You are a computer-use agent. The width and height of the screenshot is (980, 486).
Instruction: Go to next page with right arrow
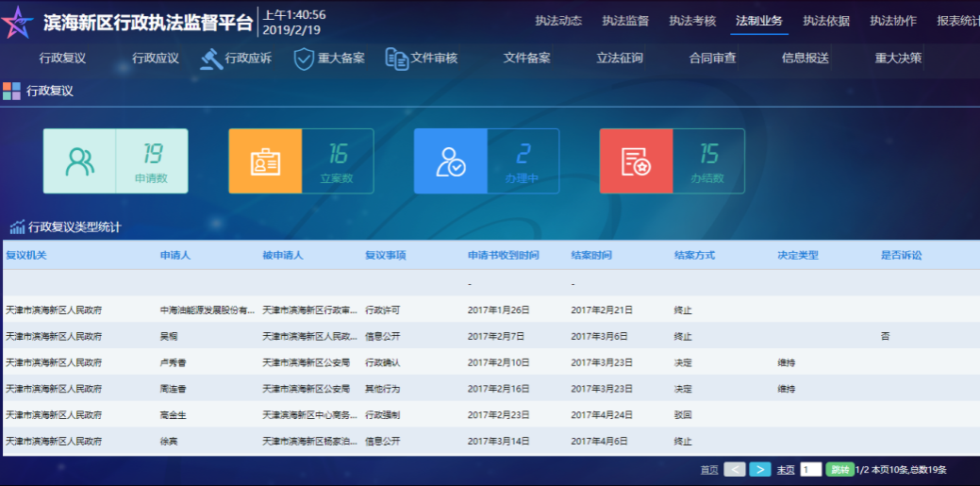click(760, 469)
